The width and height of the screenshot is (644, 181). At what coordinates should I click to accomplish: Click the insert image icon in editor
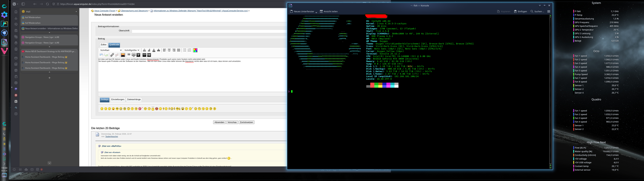tap(123, 55)
